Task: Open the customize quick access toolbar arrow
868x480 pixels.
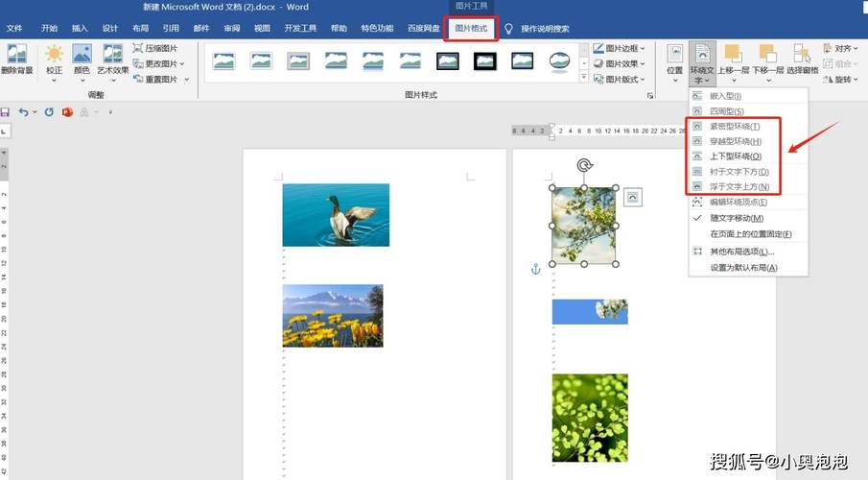Action: [x=110, y=112]
